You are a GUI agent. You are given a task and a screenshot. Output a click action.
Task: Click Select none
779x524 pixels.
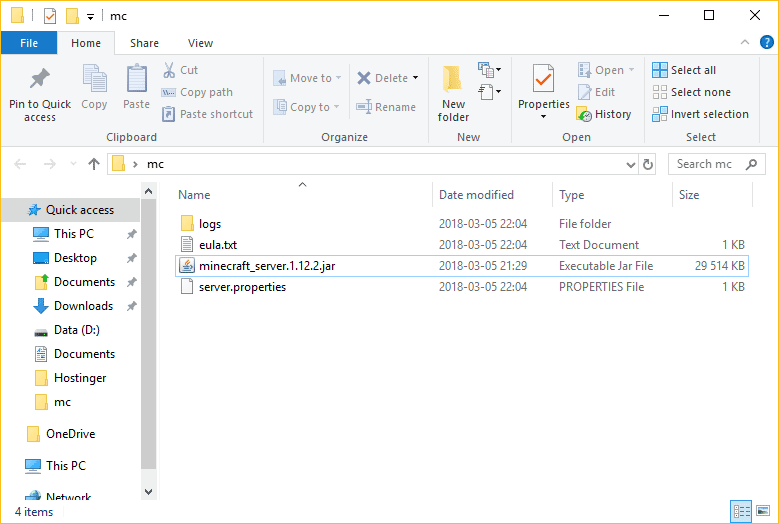click(x=692, y=92)
